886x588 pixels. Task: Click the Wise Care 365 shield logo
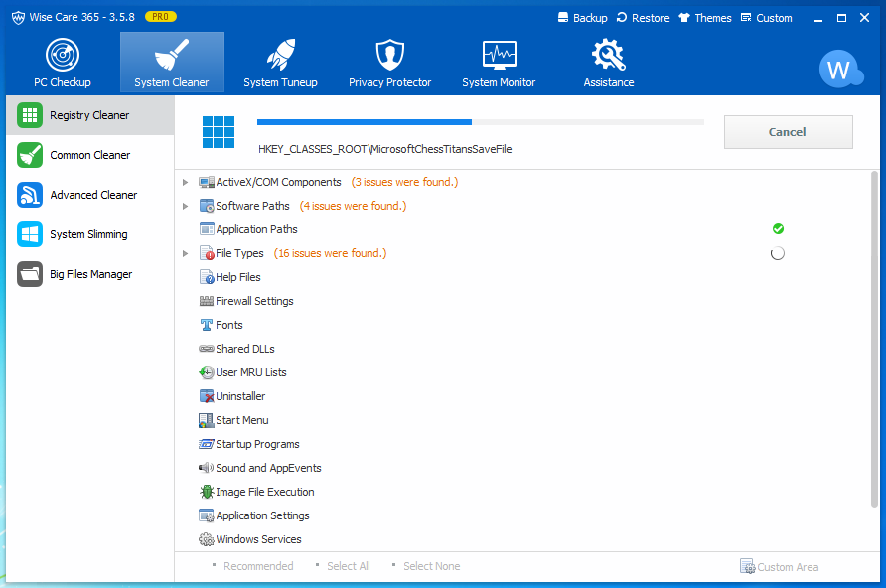pos(18,18)
